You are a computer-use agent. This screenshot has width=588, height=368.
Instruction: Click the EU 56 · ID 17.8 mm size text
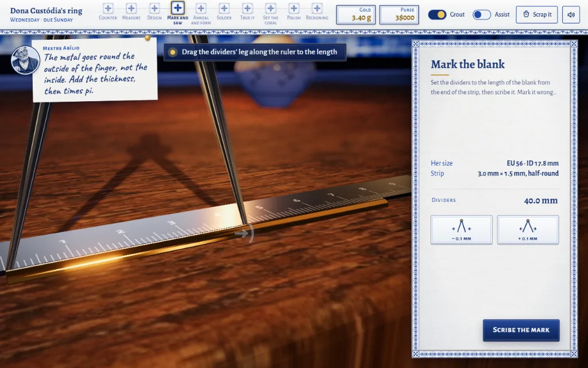click(532, 163)
